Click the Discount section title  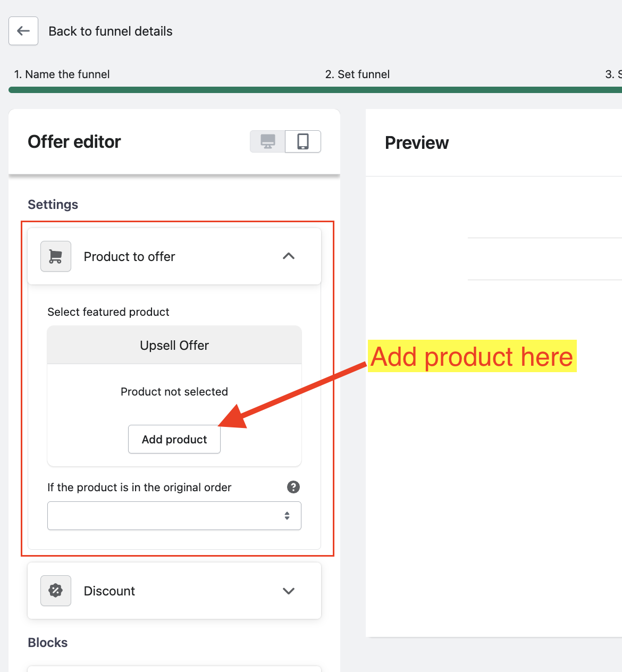pyautogui.click(x=110, y=591)
